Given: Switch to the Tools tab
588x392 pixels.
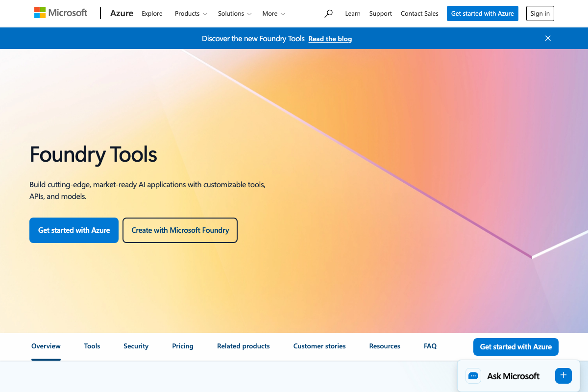Looking at the screenshot, I should [x=92, y=346].
